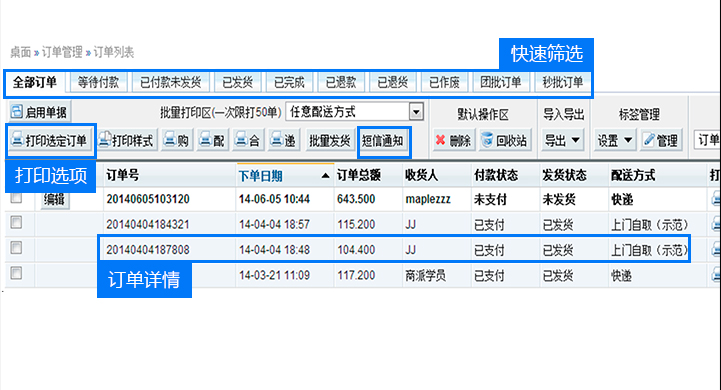721x390 pixels.
Task: Switch to the 已退款 tab
Action: (x=341, y=83)
